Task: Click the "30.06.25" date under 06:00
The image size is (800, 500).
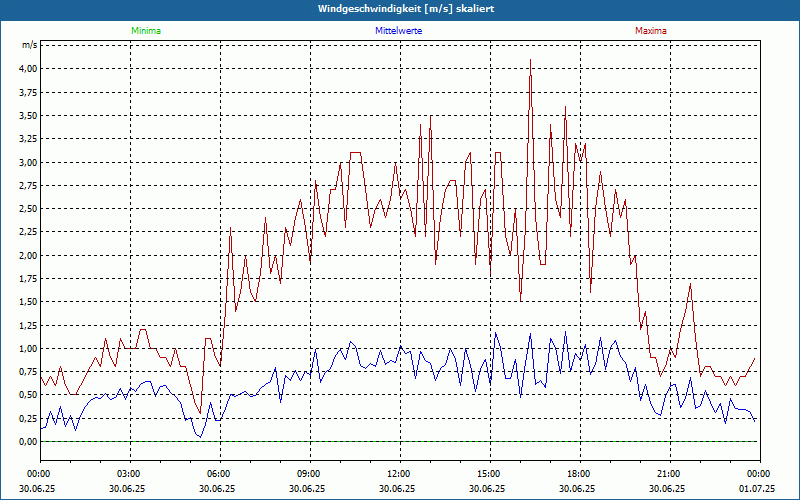Action: tap(217, 489)
